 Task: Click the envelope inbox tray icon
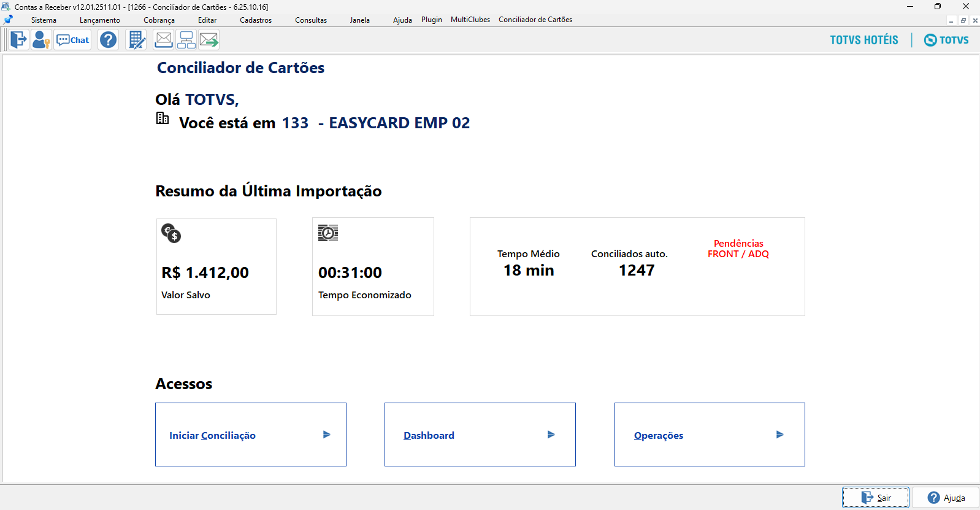click(164, 40)
